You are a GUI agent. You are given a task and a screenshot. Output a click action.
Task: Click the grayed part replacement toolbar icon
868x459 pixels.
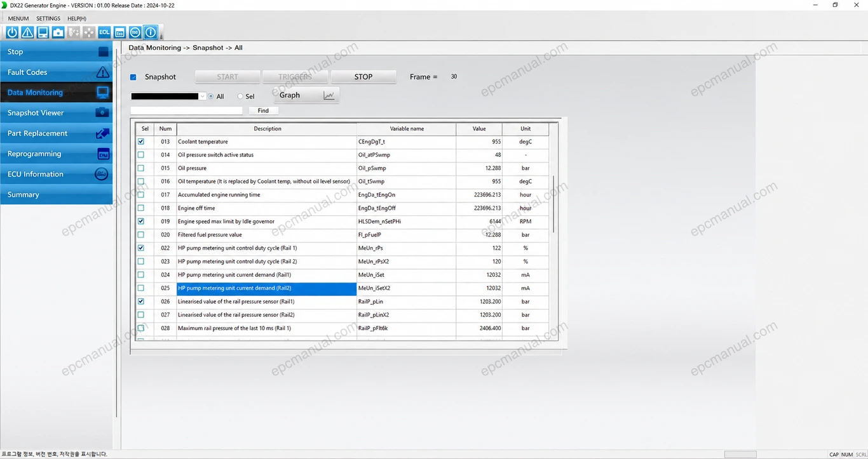[x=74, y=32]
